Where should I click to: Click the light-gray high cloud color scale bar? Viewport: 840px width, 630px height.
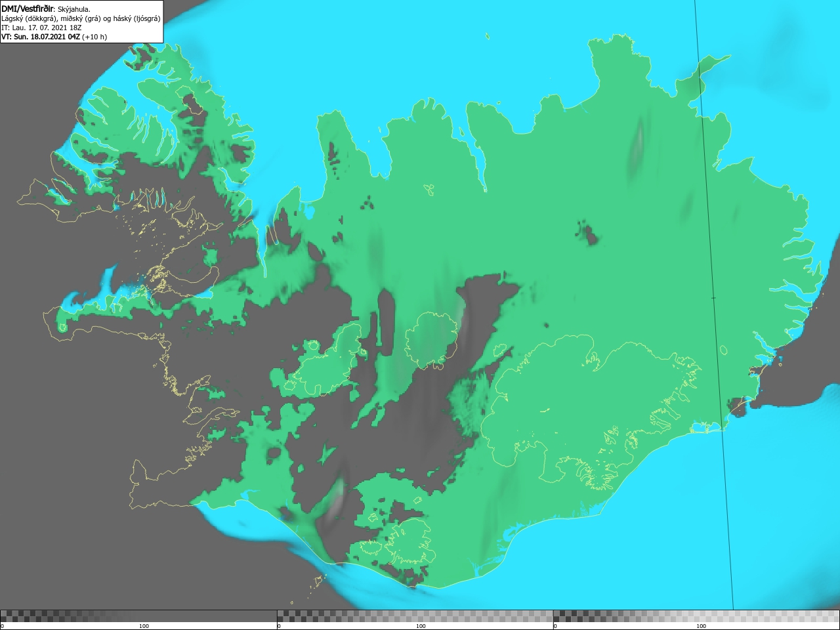tap(696, 616)
